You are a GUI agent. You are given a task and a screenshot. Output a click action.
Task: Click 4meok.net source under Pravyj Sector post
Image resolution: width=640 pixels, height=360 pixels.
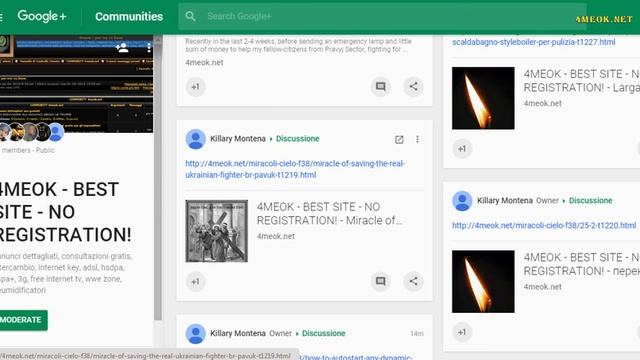coord(204,62)
